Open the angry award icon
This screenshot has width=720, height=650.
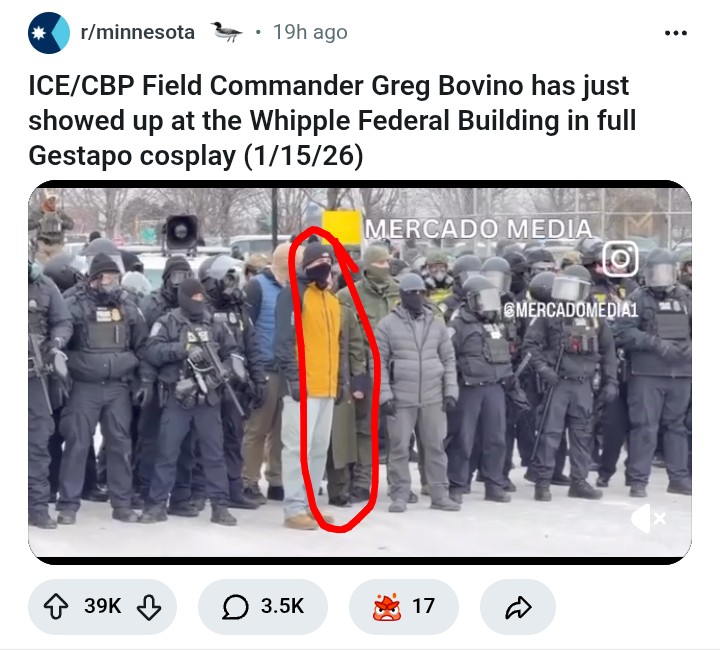(x=388, y=606)
